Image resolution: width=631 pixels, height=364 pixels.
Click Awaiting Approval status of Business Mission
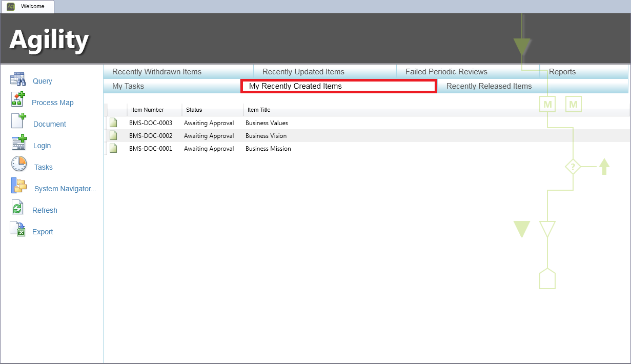click(209, 149)
